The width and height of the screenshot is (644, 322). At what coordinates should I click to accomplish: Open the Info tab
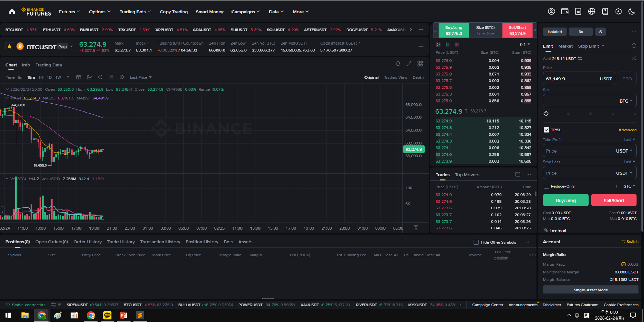click(26, 65)
